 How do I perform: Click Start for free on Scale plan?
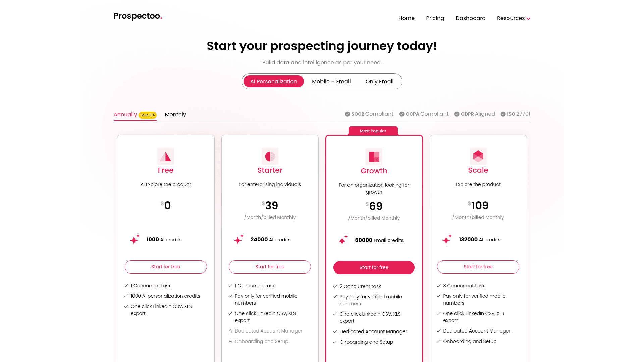point(478,266)
